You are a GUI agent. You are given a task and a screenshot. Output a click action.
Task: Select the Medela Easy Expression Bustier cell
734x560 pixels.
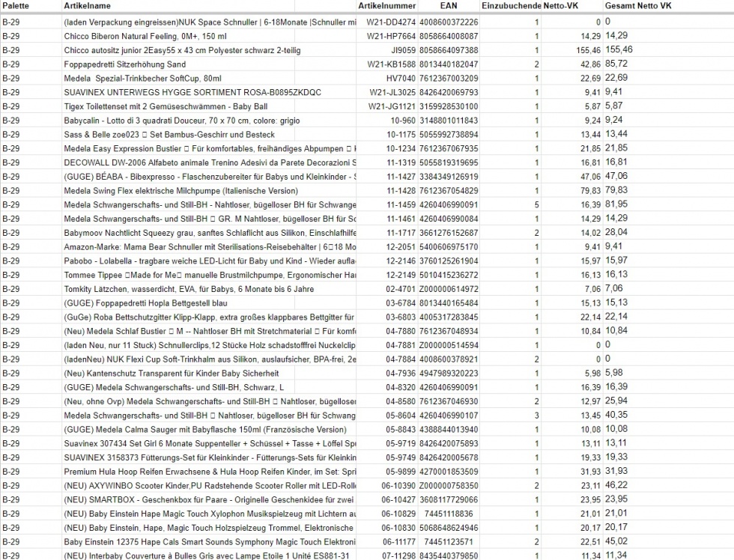pyautogui.click(x=210, y=148)
